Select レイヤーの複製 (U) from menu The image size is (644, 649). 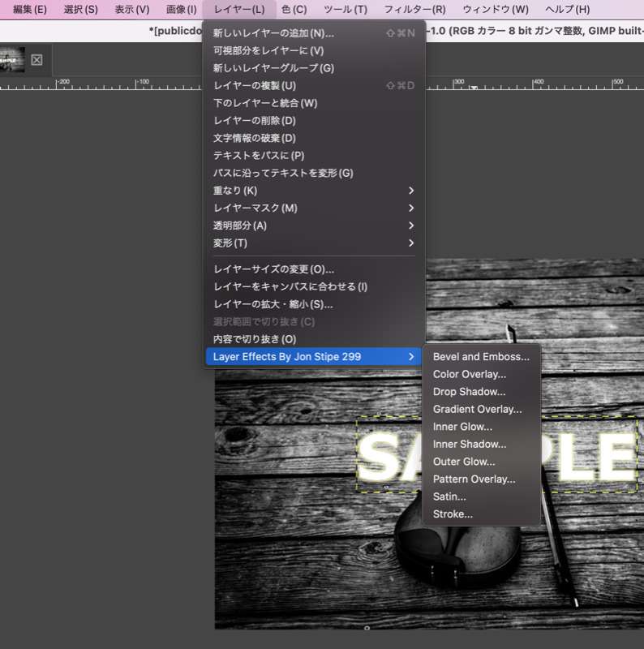[255, 86]
